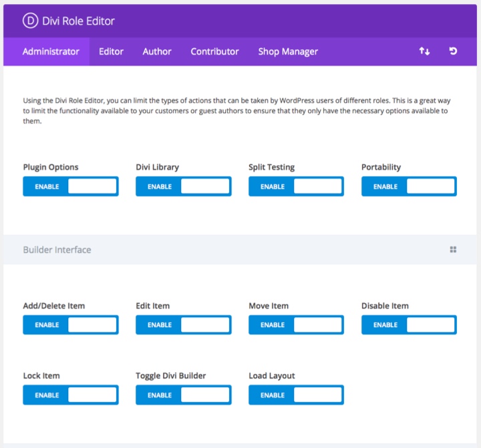Toggle the Add/Delete Item switch
Viewport: 481px width, 448px height.
71,324
